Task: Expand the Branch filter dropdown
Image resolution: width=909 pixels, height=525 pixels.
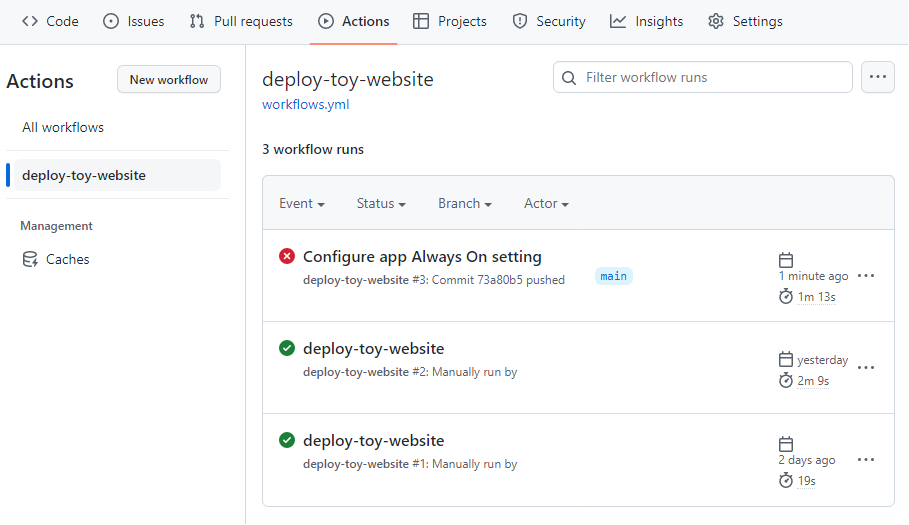Action: pyautogui.click(x=465, y=203)
